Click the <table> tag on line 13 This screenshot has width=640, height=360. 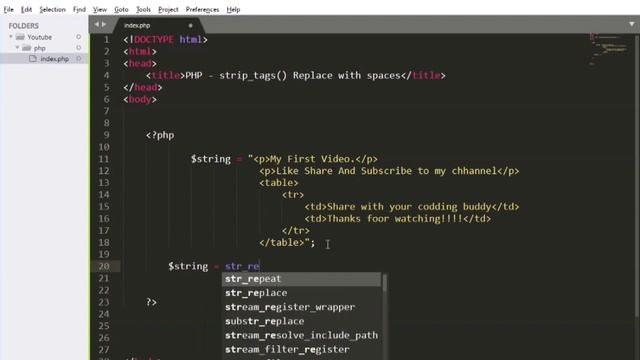click(x=279, y=183)
